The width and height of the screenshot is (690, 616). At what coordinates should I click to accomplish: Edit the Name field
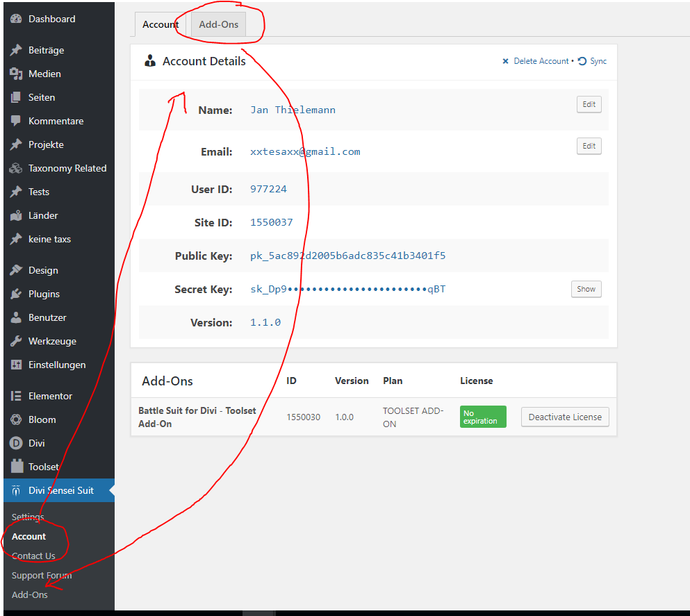pos(589,104)
